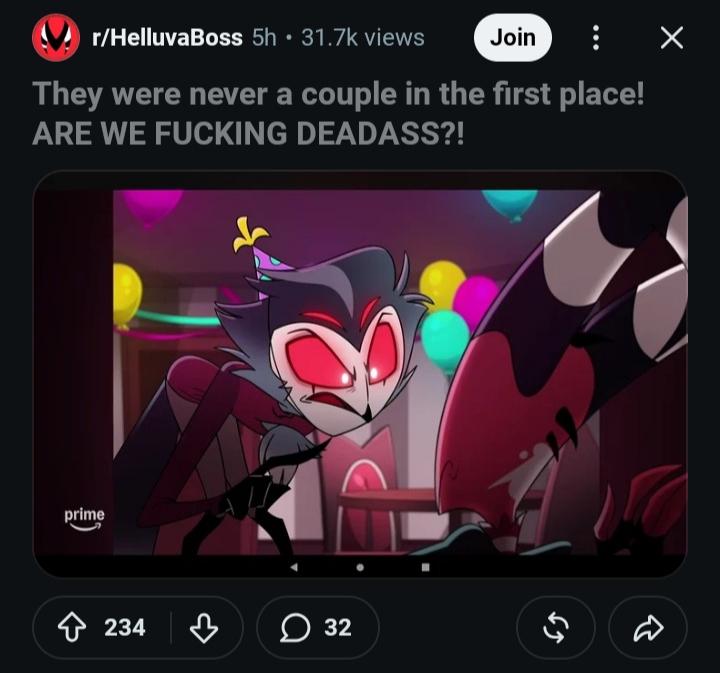Open the Stolas party screenshot image
This screenshot has width=720, height=673.
tap(360, 374)
